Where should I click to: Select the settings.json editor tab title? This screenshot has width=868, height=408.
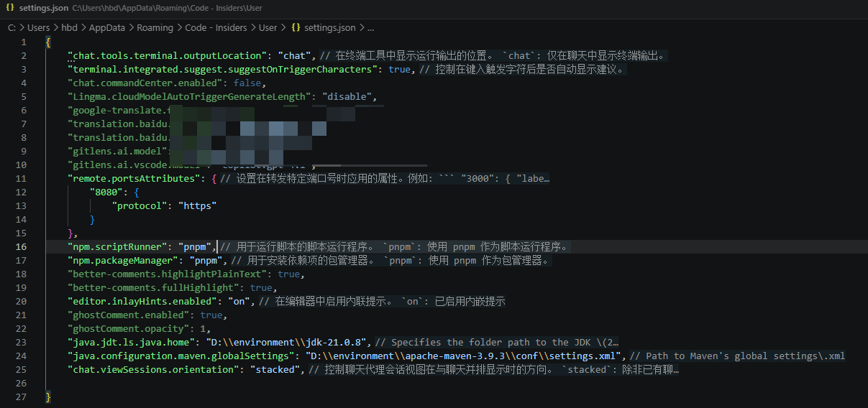click(x=43, y=8)
